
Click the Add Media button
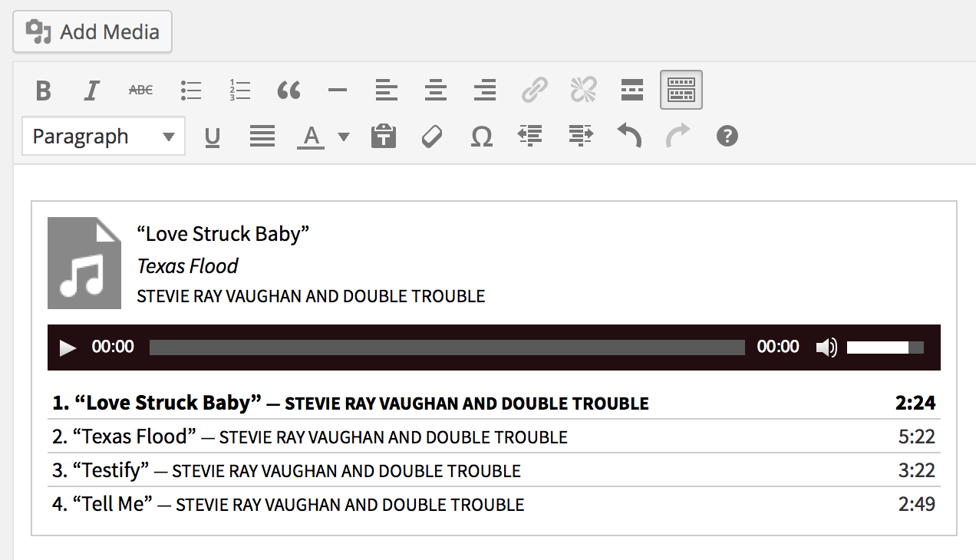[93, 32]
